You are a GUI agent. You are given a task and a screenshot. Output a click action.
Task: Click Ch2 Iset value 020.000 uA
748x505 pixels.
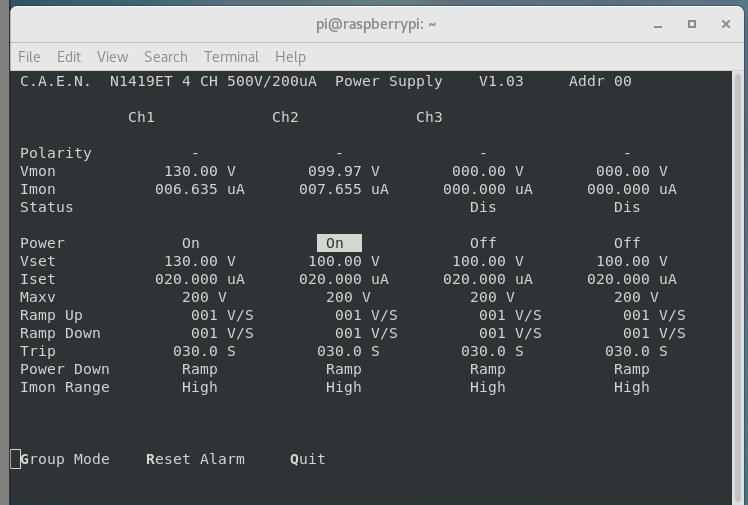(x=343, y=279)
